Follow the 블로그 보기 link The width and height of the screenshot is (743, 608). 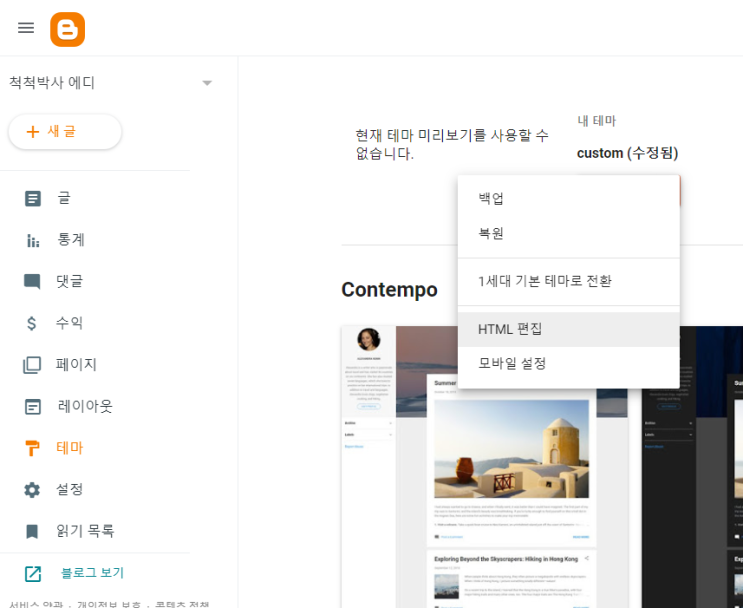[x=92, y=572]
